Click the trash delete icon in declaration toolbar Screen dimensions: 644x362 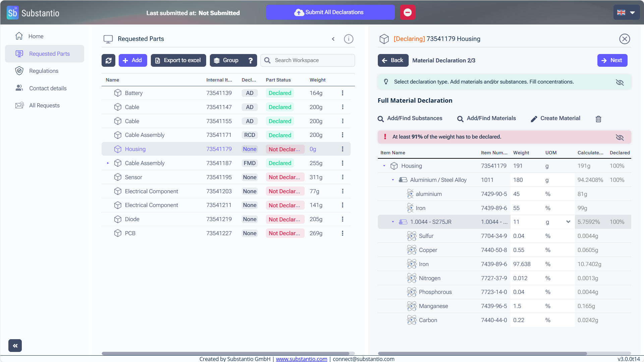click(598, 119)
